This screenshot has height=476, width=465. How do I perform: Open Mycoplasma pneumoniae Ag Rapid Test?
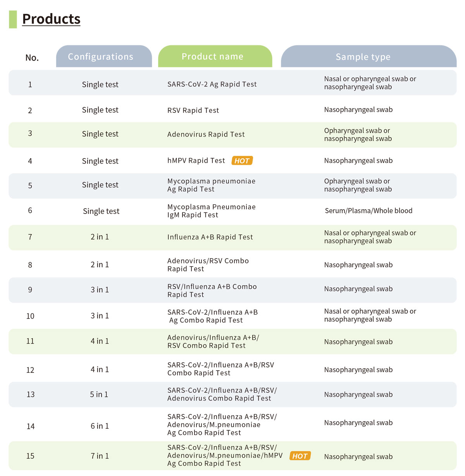(x=211, y=185)
